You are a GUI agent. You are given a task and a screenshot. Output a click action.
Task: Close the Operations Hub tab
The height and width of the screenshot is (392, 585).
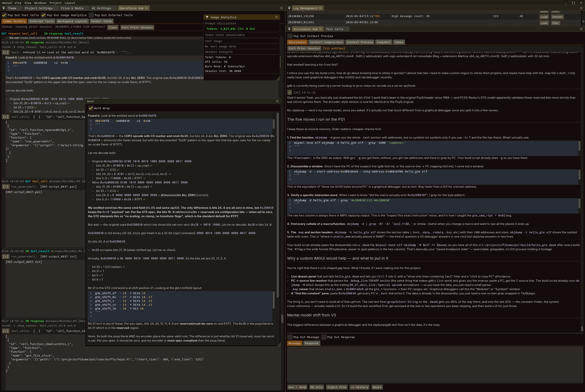point(146,8)
